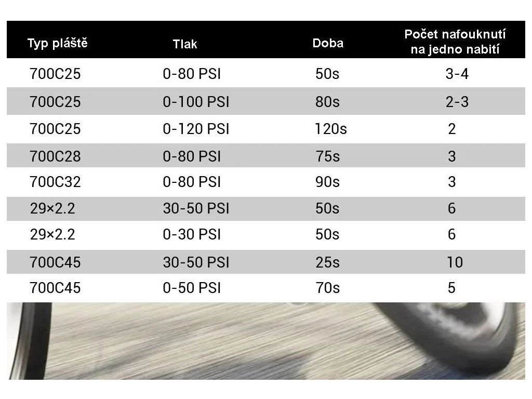Click the 2-3 inflation count cell
The width and height of the screenshot is (532, 399).
pos(457,102)
